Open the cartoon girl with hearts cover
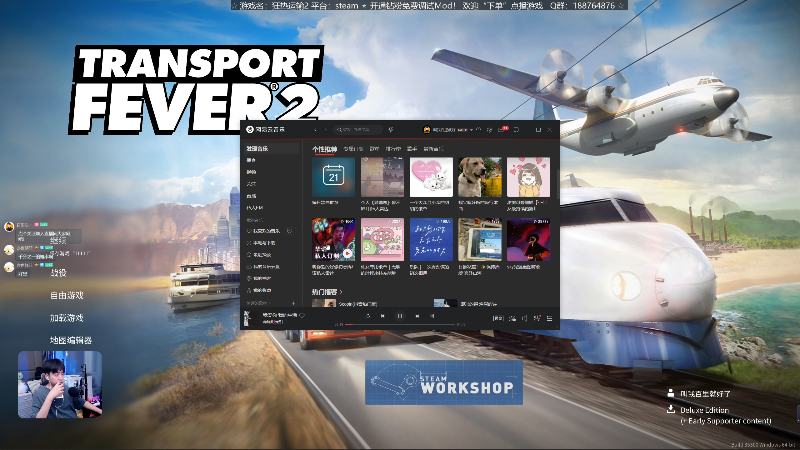Image resolution: width=800 pixels, height=450 pixels. click(x=528, y=177)
